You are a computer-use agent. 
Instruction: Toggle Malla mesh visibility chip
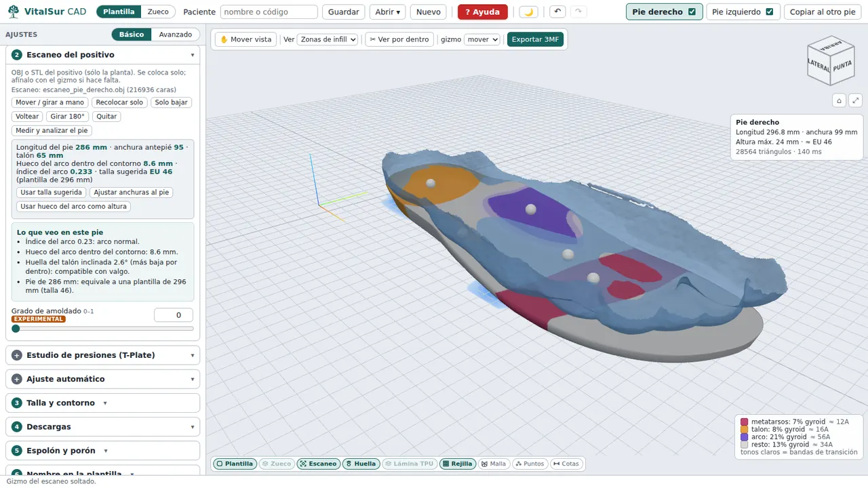494,464
